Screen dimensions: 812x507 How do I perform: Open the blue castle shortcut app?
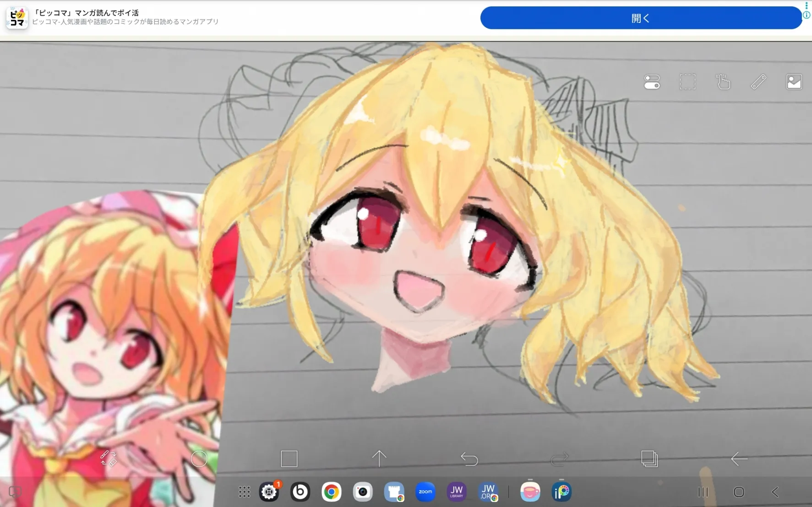pos(394,492)
